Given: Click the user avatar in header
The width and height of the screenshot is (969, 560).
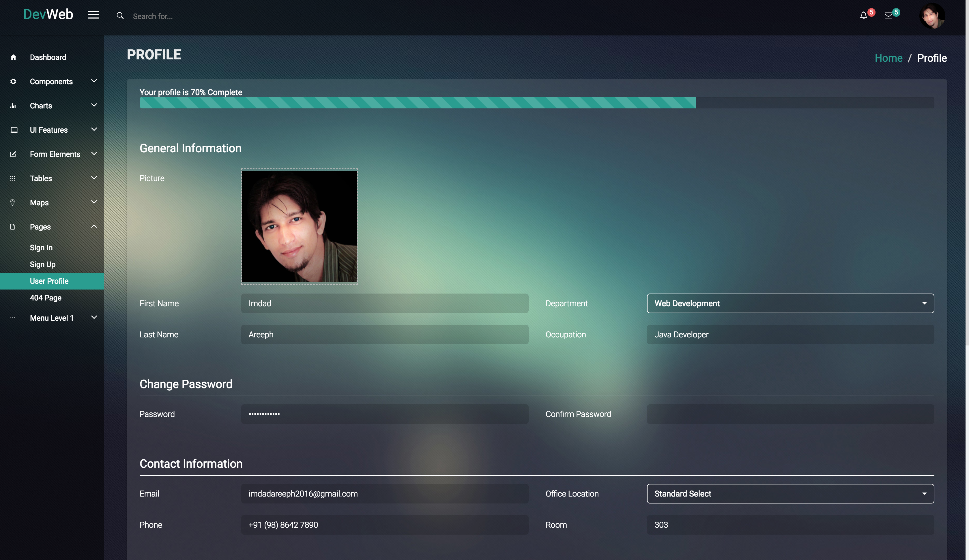Looking at the screenshot, I should [932, 16].
